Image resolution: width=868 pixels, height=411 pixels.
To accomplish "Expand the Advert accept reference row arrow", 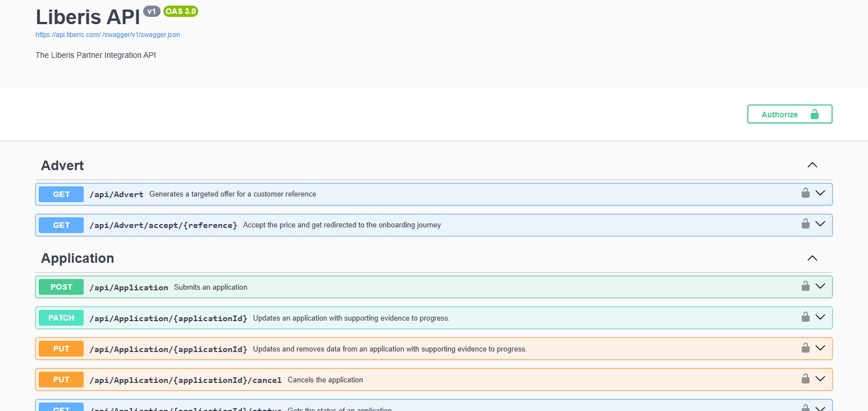I will point(820,224).
